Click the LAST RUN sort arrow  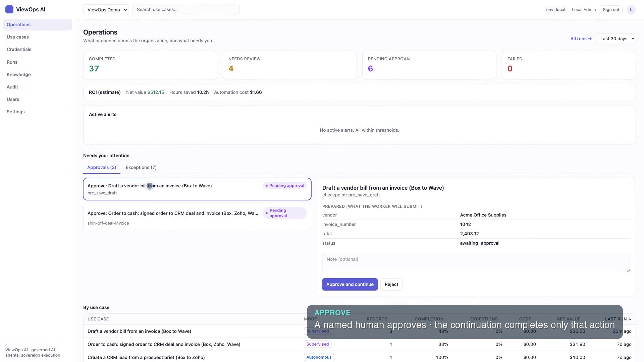[x=630, y=319]
